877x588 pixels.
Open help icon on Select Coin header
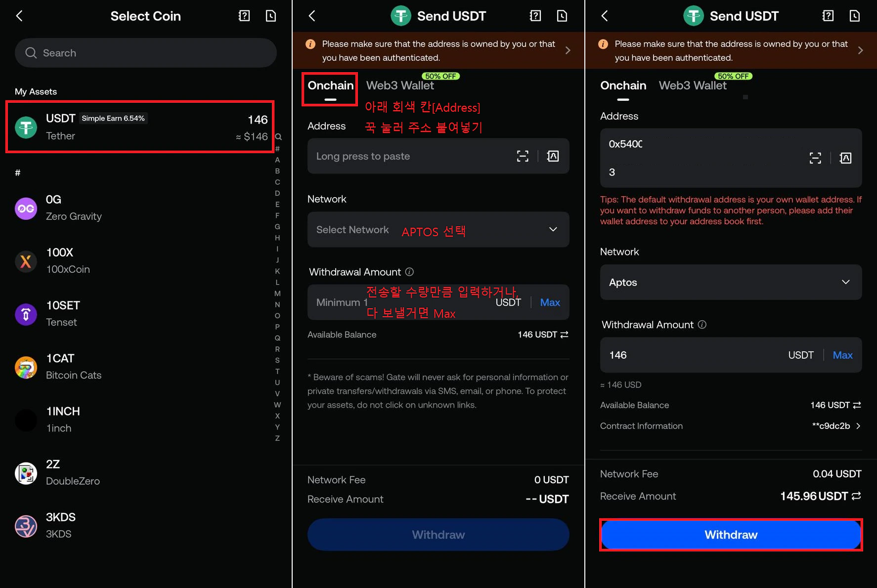pyautogui.click(x=244, y=16)
